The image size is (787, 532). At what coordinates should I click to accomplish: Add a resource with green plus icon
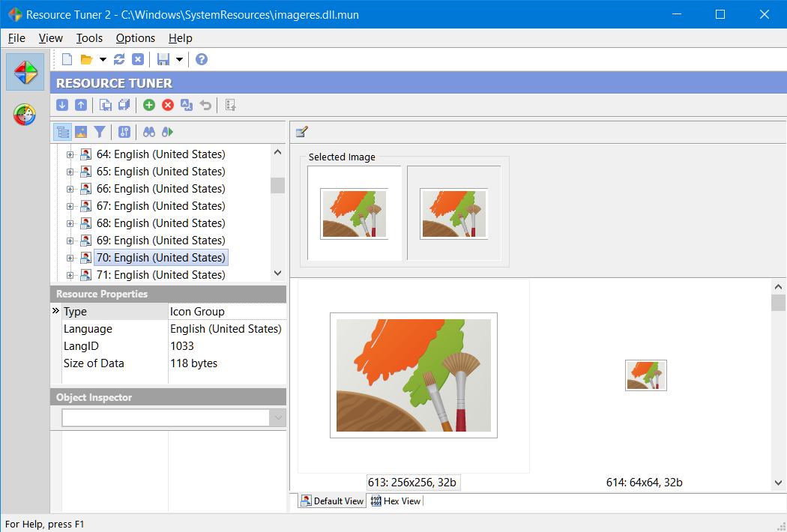point(149,105)
